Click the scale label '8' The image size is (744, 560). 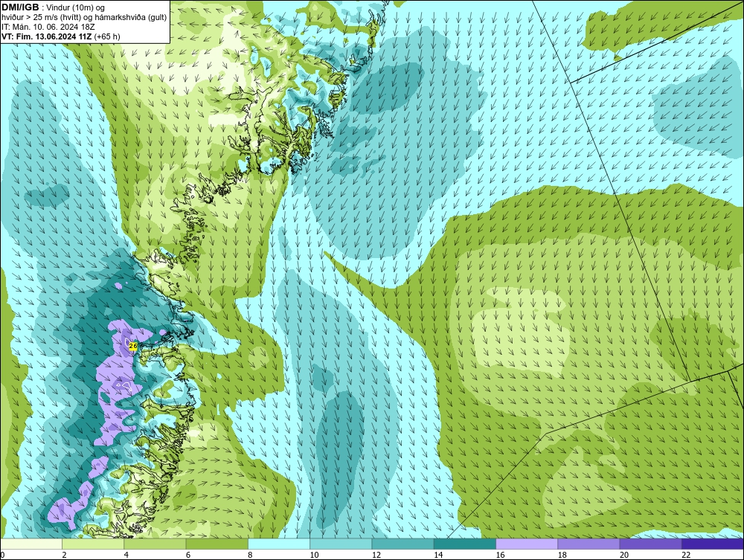pos(250,556)
